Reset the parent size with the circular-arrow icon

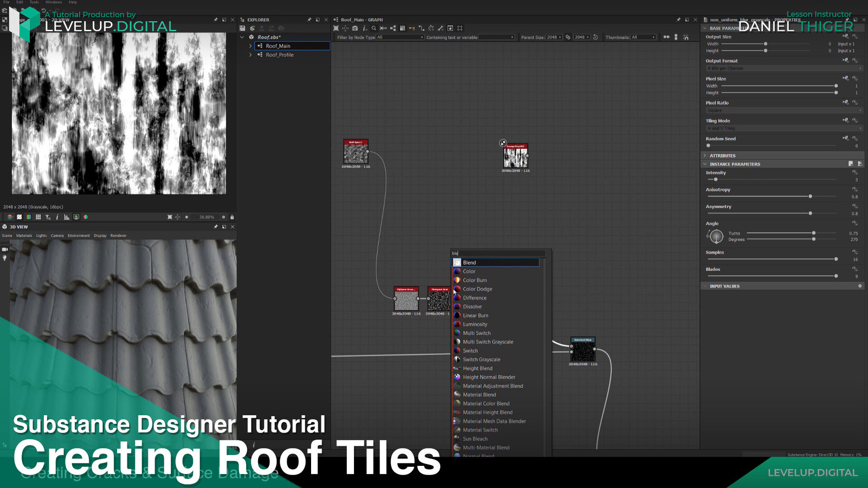596,37
